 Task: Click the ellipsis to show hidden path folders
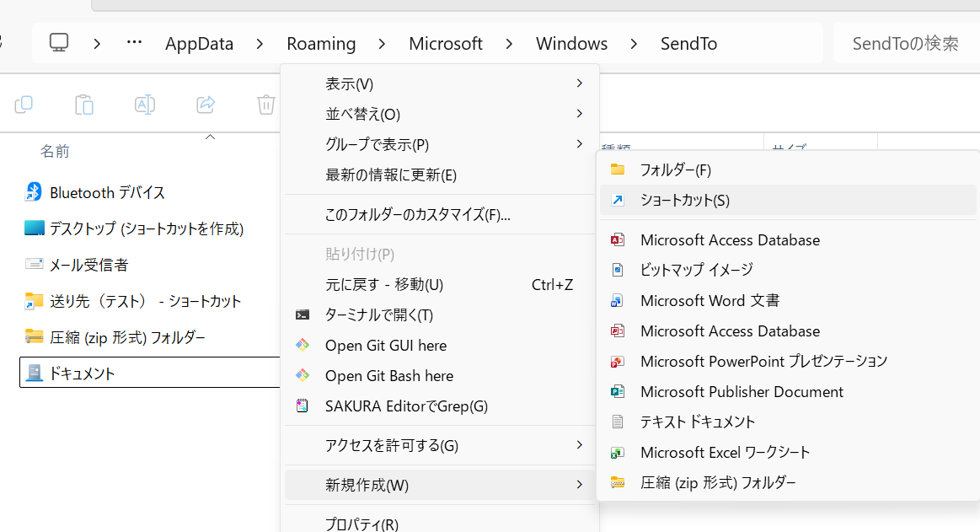coord(134,42)
